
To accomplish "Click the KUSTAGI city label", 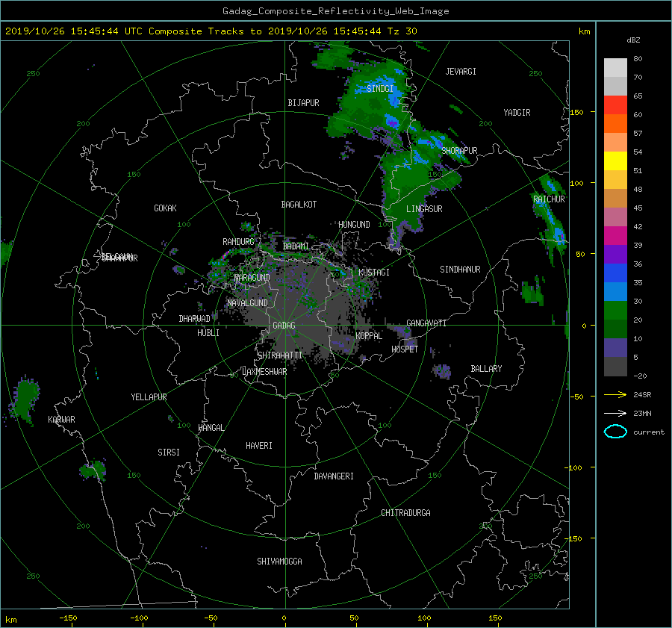I will click(374, 273).
